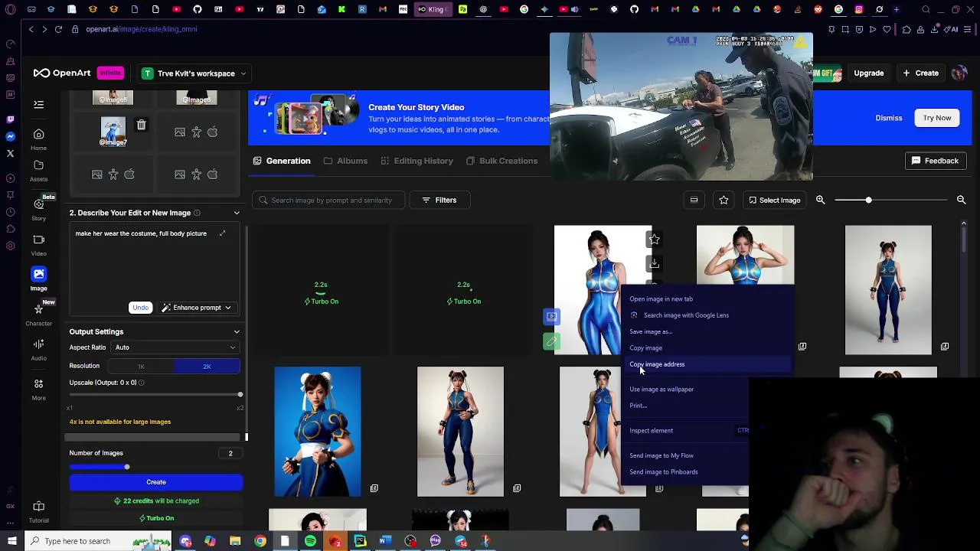Open Messenger in the browser sidebar
This screenshot has height=551, width=980.
(x=10, y=136)
